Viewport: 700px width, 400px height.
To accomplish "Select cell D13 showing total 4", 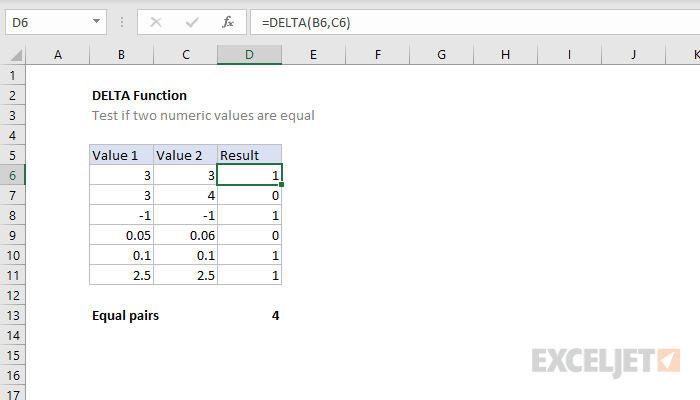I will (x=250, y=315).
